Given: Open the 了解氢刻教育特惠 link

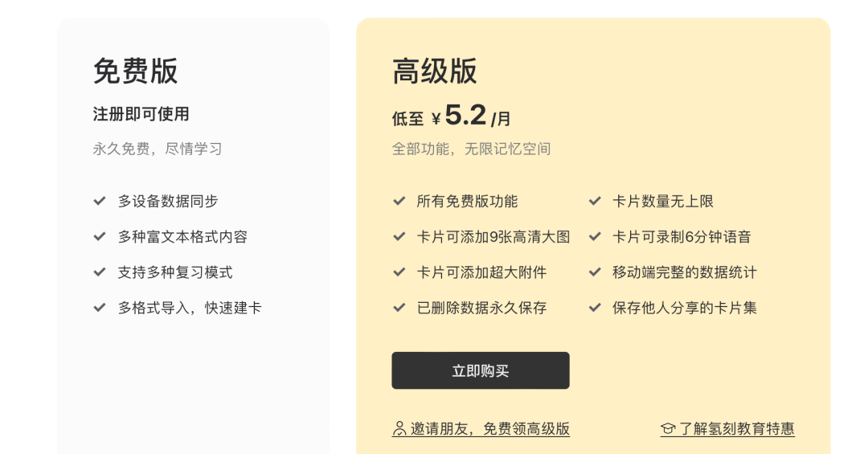Looking at the screenshot, I should (x=736, y=429).
